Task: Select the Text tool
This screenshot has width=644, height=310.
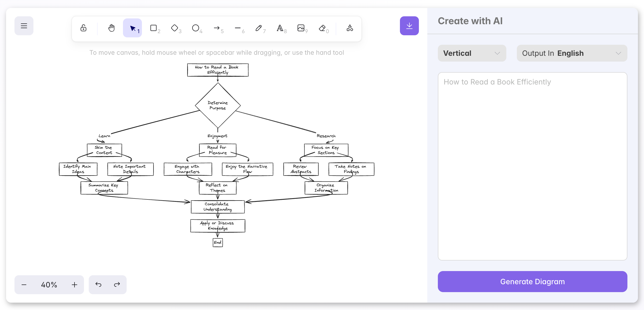Action: [280, 28]
